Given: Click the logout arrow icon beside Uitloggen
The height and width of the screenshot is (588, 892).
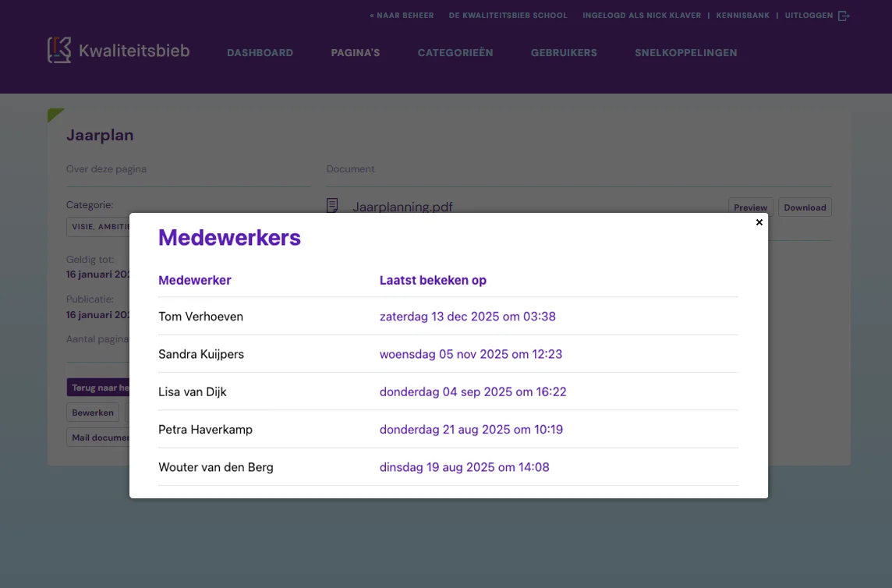Looking at the screenshot, I should click(x=844, y=16).
